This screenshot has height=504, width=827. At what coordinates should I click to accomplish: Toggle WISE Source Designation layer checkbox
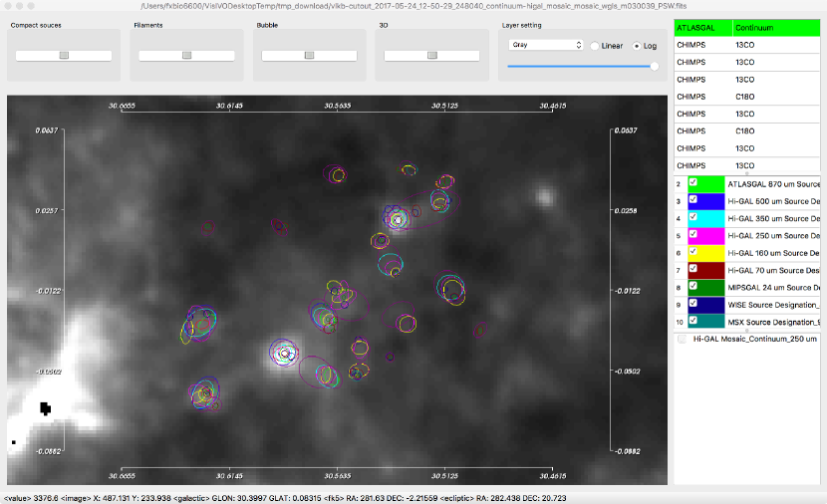coord(693,303)
